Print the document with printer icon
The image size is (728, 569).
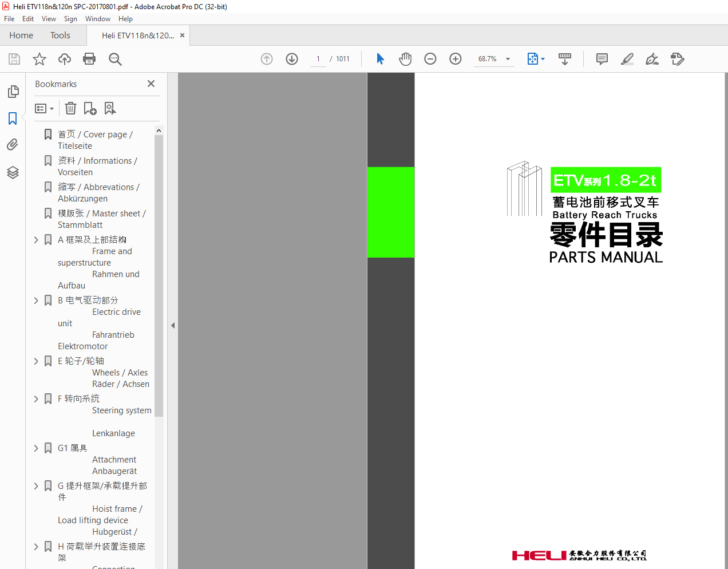click(x=89, y=59)
